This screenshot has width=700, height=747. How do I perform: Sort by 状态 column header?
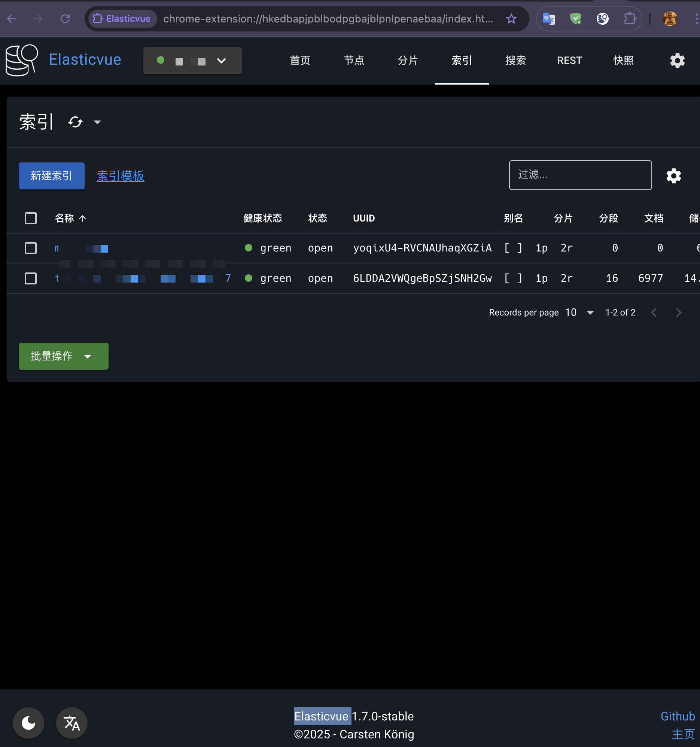coord(317,218)
